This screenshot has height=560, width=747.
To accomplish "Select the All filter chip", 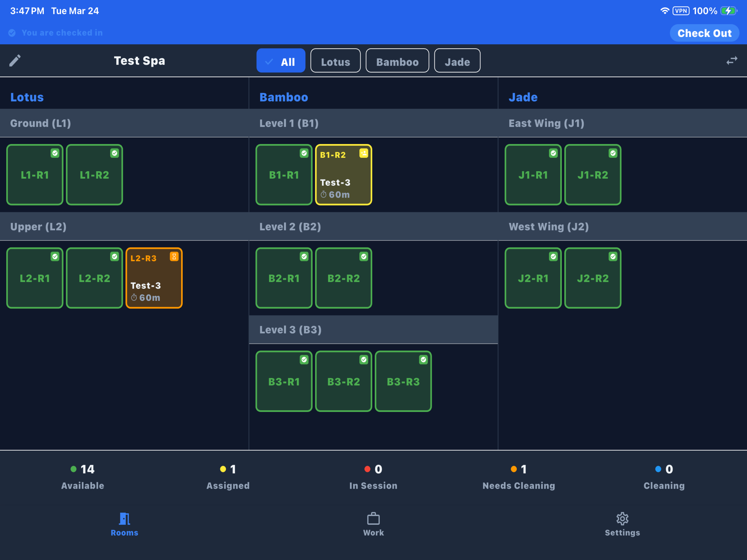I will (281, 61).
